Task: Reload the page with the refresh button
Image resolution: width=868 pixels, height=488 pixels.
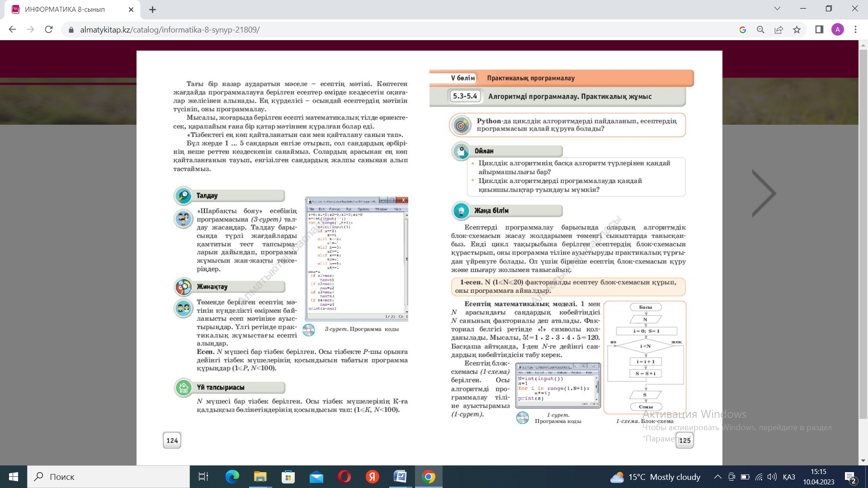Action: coord(49,30)
